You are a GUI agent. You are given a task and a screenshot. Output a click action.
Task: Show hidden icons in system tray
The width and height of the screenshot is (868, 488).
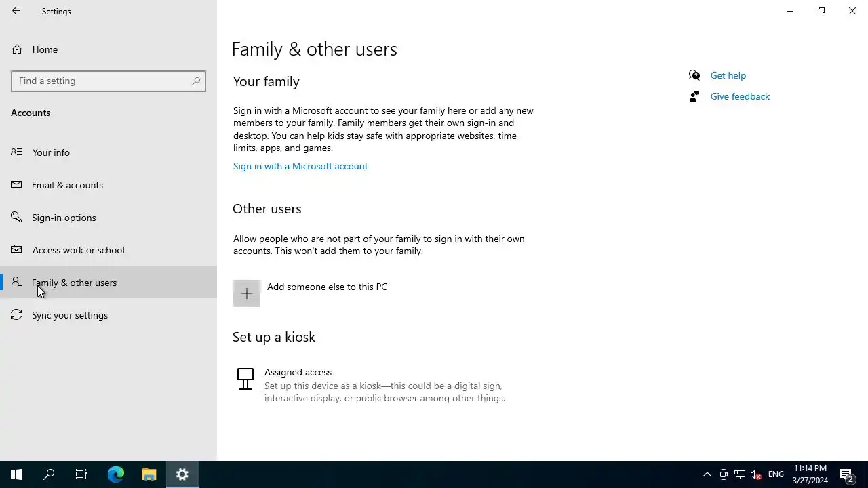[x=707, y=474]
